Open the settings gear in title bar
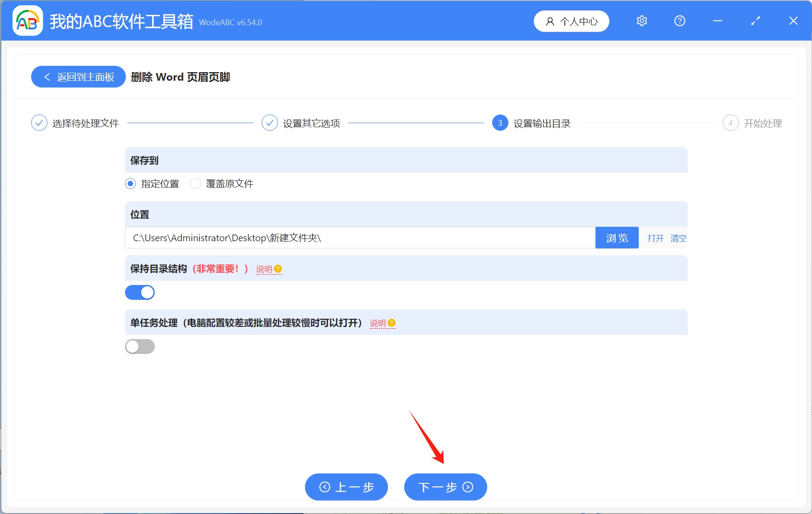This screenshot has width=812, height=514. pyautogui.click(x=642, y=21)
